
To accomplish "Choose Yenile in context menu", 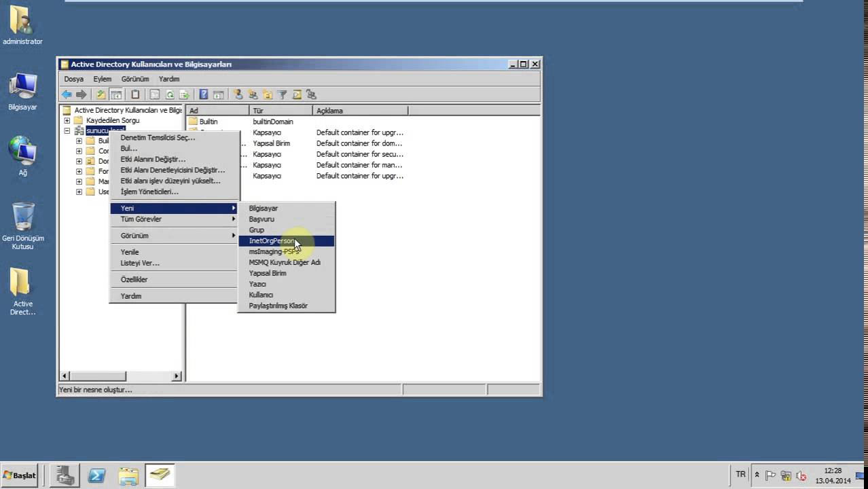I will tap(175, 251).
